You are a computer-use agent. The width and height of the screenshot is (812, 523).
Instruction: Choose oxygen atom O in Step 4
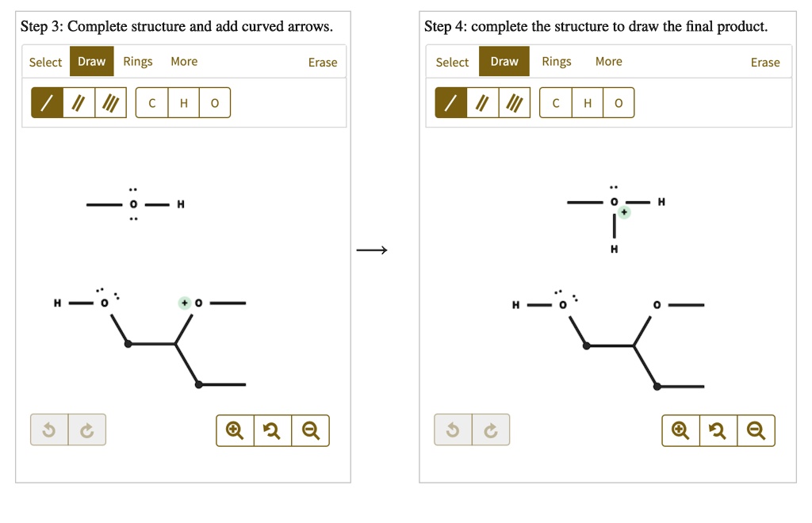pyautogui.click(x=619, y=102)
